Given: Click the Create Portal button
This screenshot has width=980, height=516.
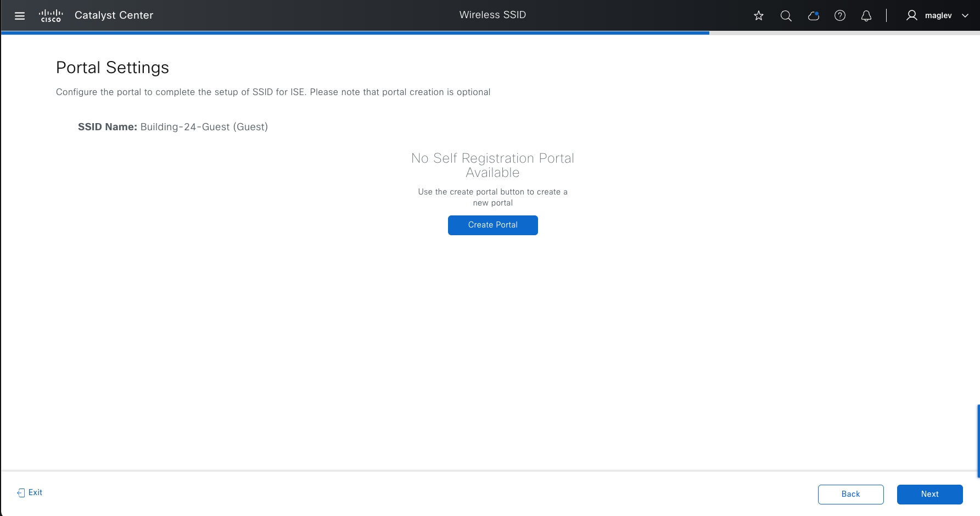Looking at the screenshot, I should pyautogui.click(x=493, y=225).
